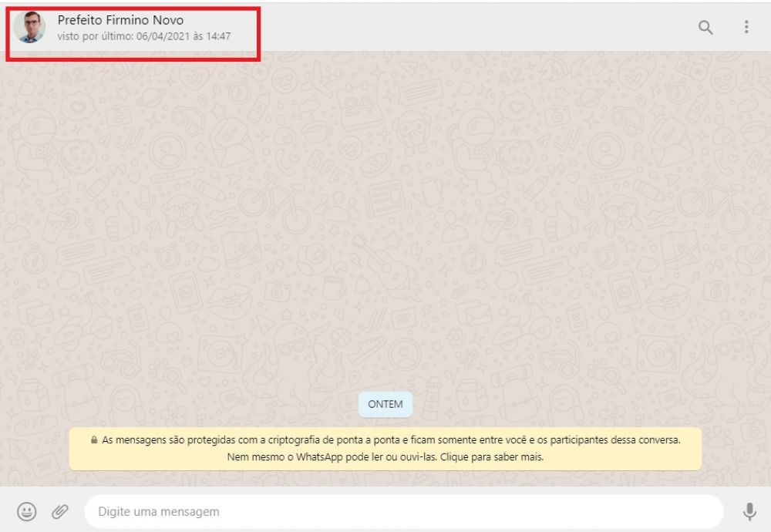Click 'Clique para saber mais' link
771x532 pixels.
(x=494, y=456)
